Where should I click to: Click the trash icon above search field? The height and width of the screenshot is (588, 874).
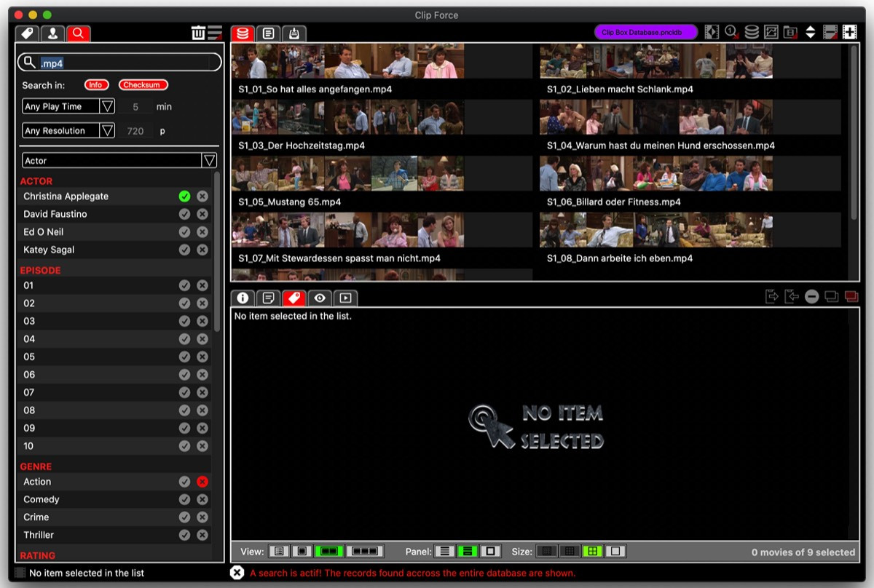198,33
